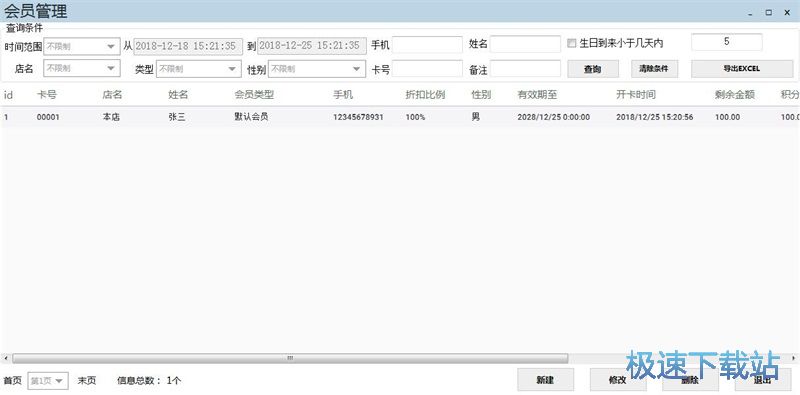Close the 会员管理 window
800x395 pixels.
(x=787, y=13)
